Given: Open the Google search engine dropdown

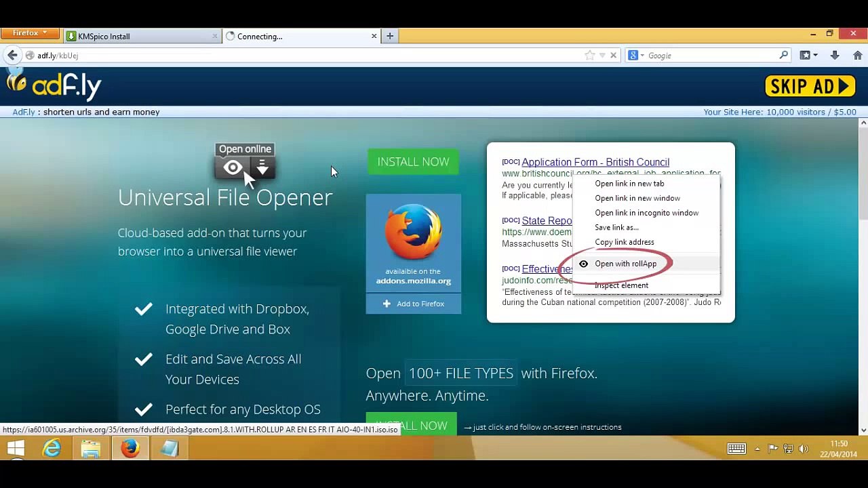Looking at the screenshot, I should [x=635, y=56].
